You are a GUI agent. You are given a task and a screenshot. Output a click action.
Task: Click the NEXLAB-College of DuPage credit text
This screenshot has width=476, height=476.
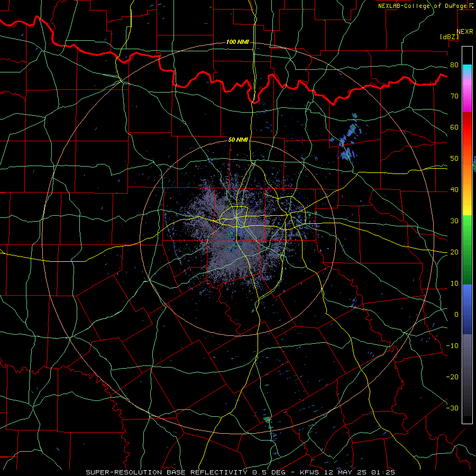tap(423, 6)
